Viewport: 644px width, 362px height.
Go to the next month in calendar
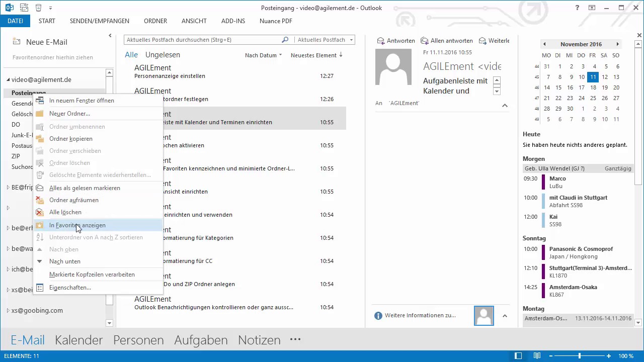[x=617, y=44]
